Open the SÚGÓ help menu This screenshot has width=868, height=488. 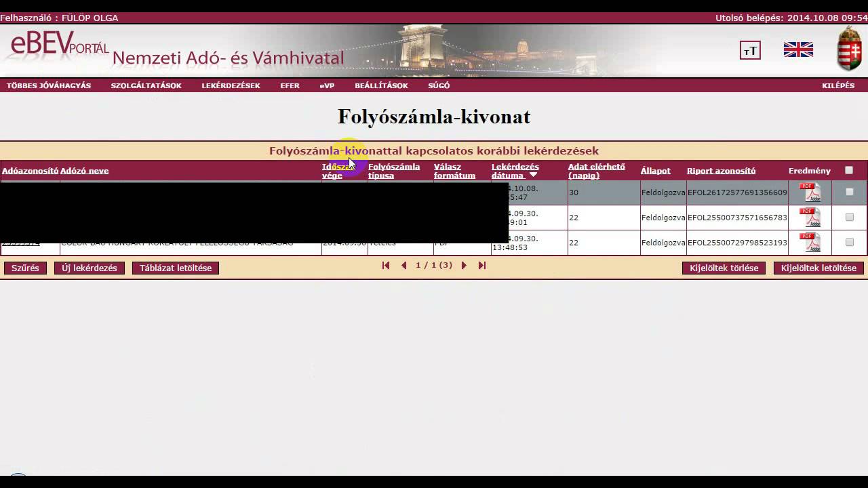(x=439, y=86)
